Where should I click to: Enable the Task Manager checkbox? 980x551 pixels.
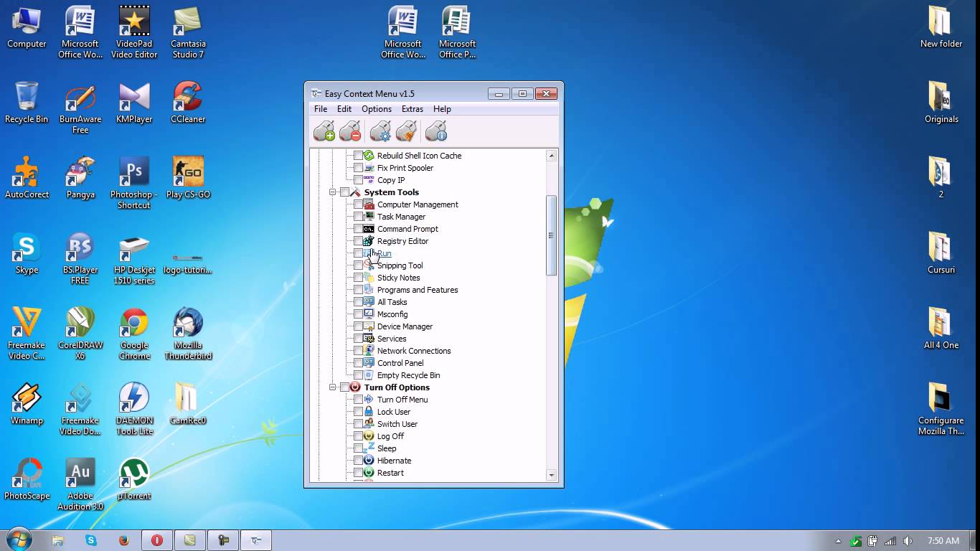tap(358, 217)
